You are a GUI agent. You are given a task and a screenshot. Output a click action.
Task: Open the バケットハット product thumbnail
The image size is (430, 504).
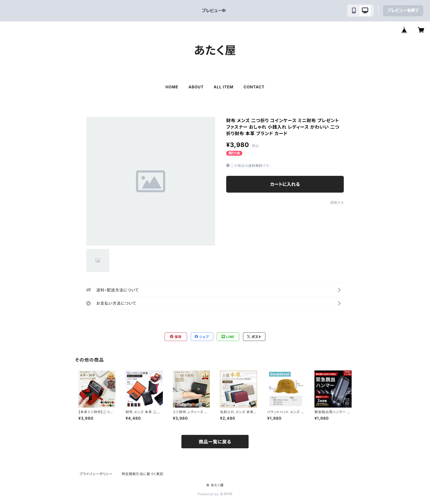pyautogui.click(x=286, y=389)
